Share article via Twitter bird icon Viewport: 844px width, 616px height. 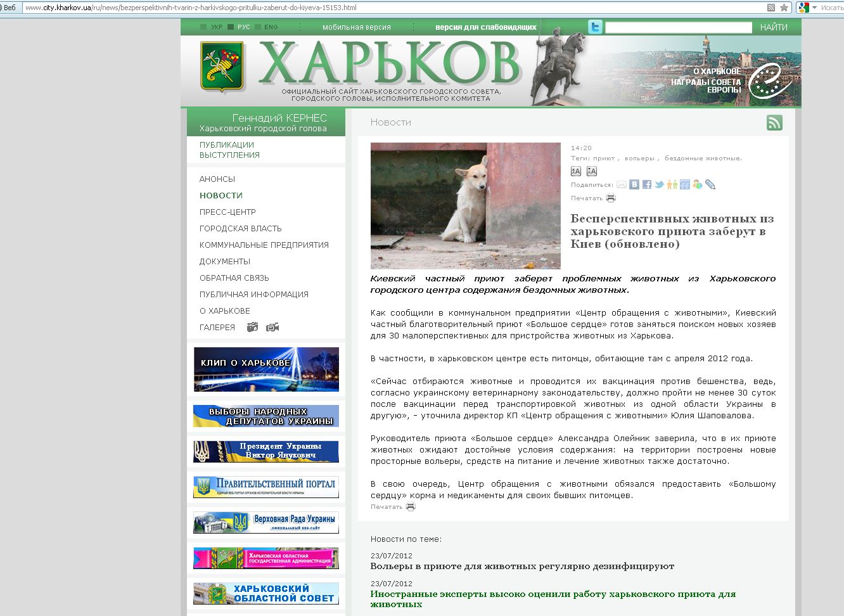point(660,184)
